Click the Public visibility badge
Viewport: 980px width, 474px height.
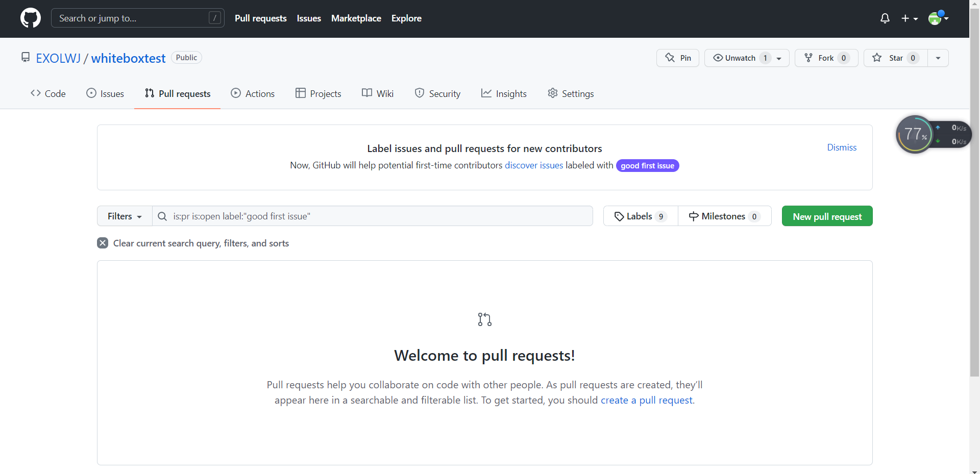pos(186,58)
